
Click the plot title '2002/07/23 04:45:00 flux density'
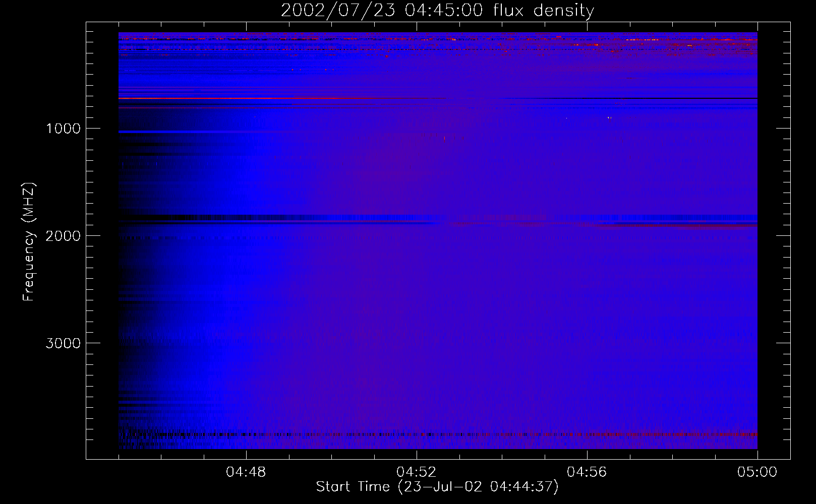[x=437, y=11]
